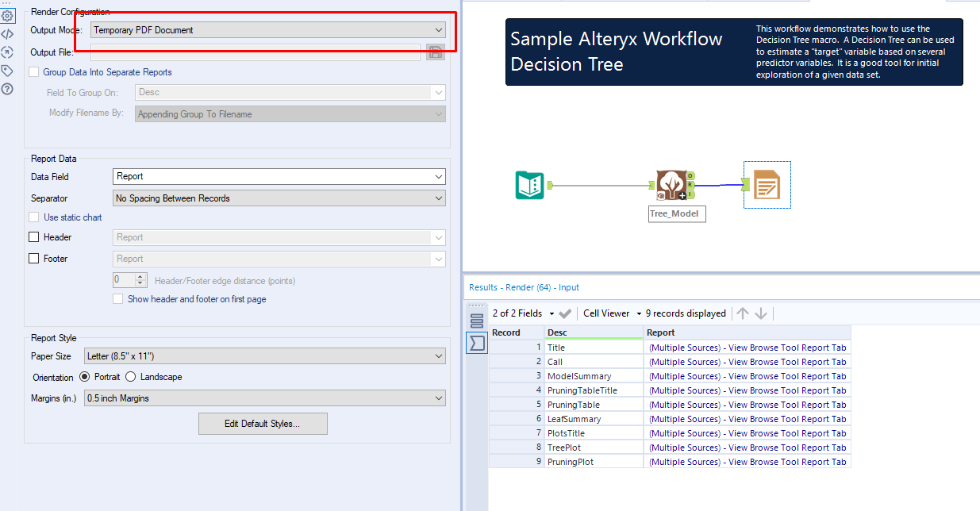
Task: Open help via the question mark icon
Action: tap(8, 88)
